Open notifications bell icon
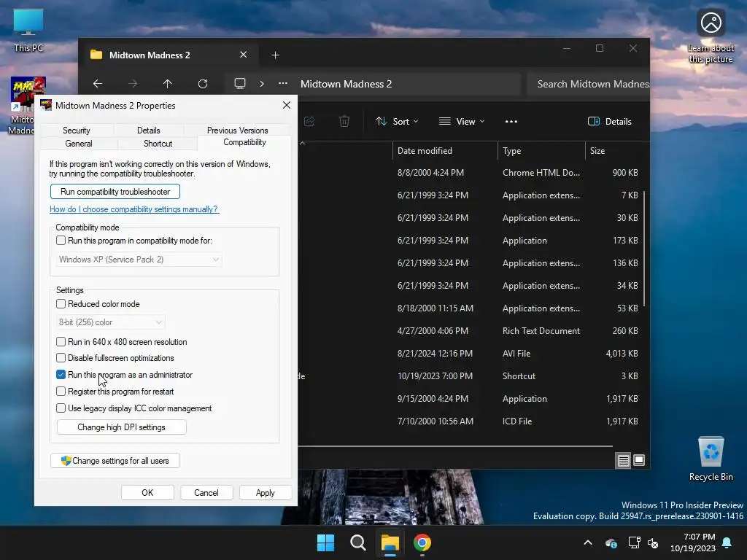This screenshot has width=747, height=560. point(727,542)
